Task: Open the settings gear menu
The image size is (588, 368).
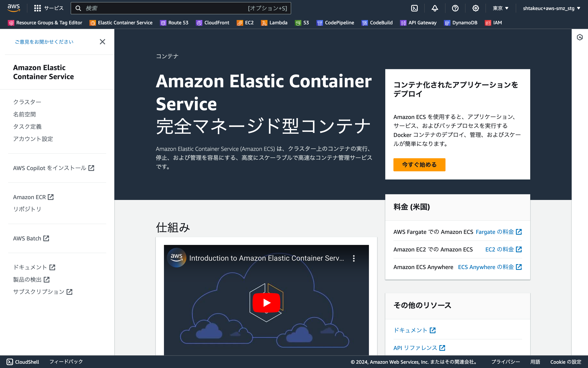Action: pos(476,8)
